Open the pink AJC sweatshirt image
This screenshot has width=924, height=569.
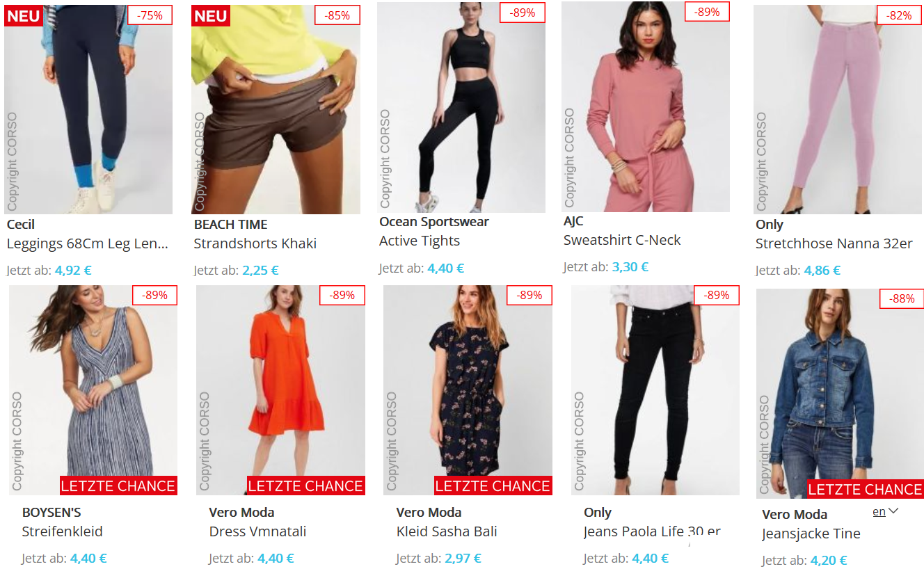tap(646, 106)
